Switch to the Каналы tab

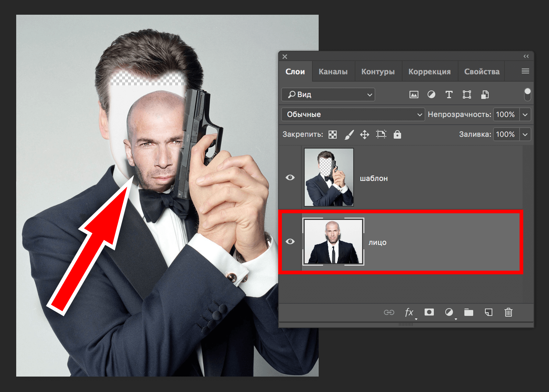coord(333,71)
